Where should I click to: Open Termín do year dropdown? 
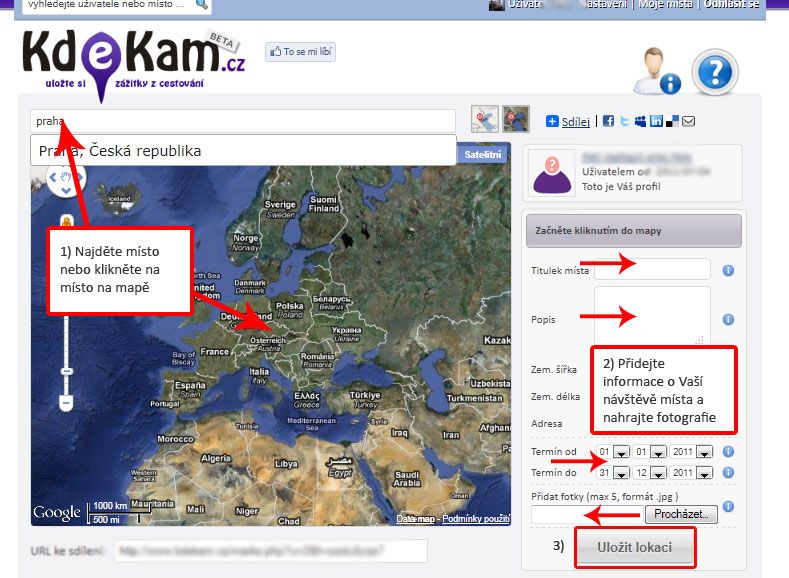704,473
